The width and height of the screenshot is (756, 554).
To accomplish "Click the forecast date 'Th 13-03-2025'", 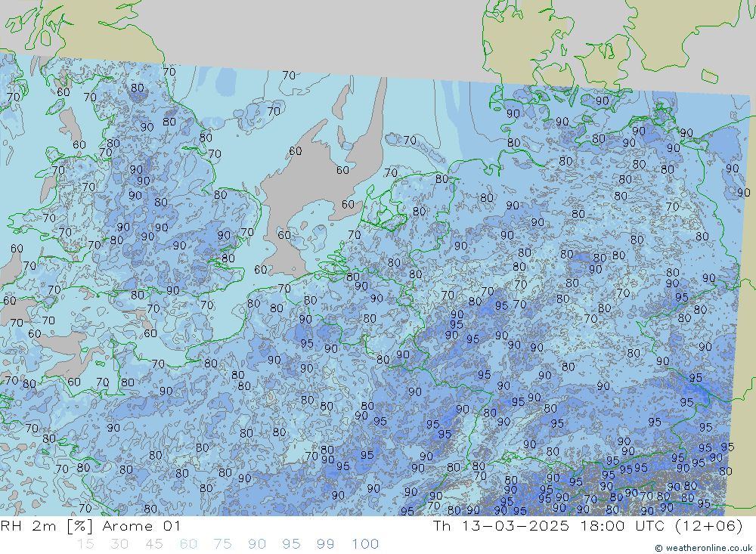I will pos(501,525).
